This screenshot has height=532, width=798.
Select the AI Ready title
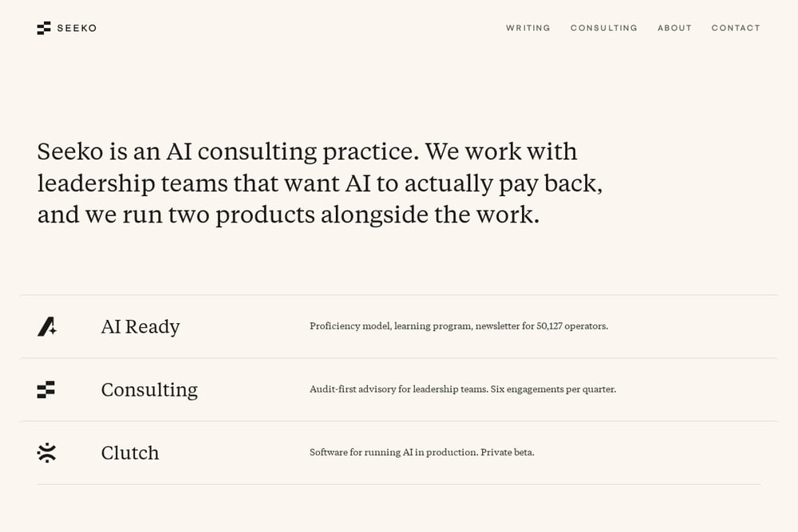click(140, 326)
